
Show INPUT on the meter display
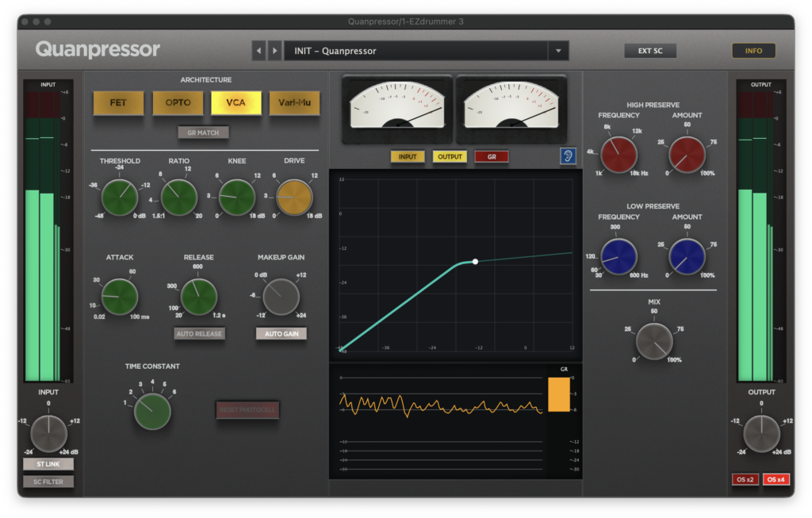pos(408,156)
